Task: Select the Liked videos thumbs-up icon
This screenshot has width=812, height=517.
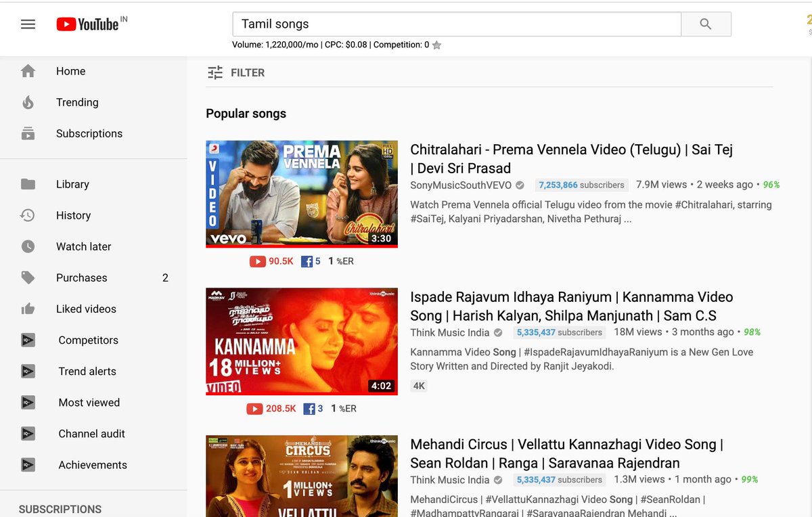Action: pos(28,309)
